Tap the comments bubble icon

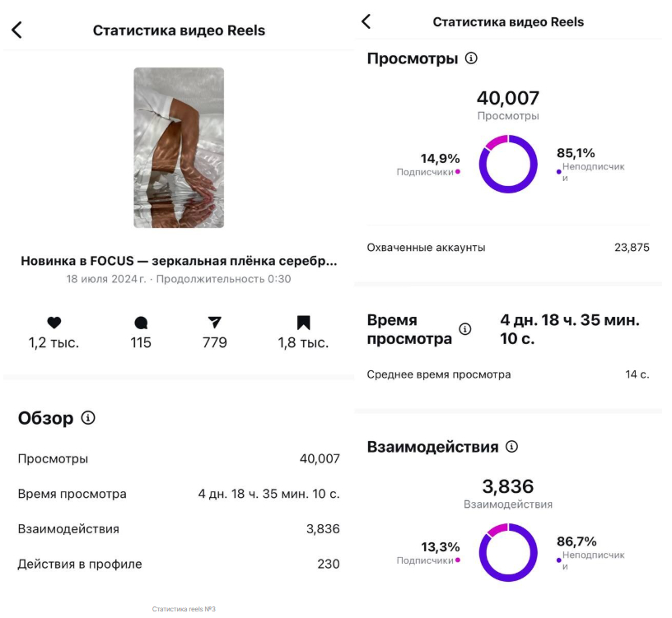click(x=141, y=323)
